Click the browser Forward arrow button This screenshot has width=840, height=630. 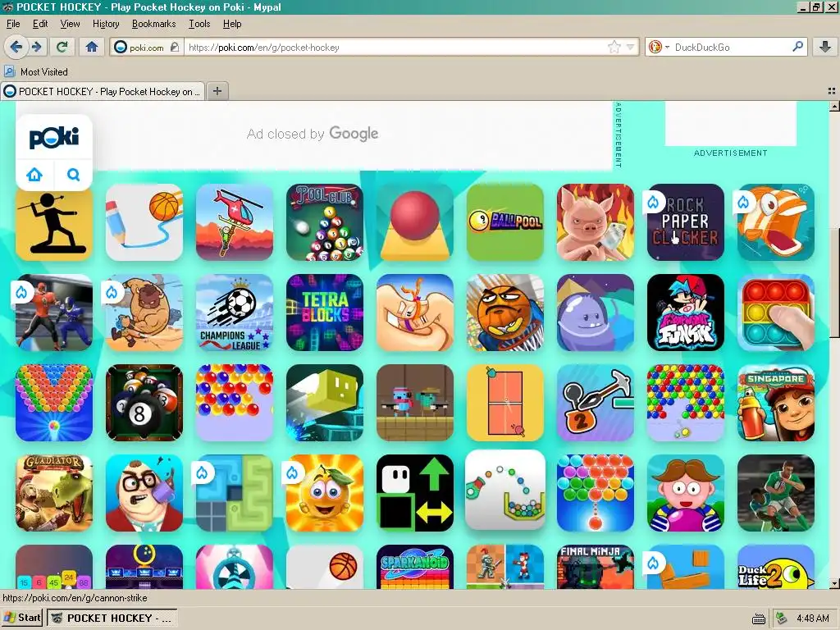[36, 47]
